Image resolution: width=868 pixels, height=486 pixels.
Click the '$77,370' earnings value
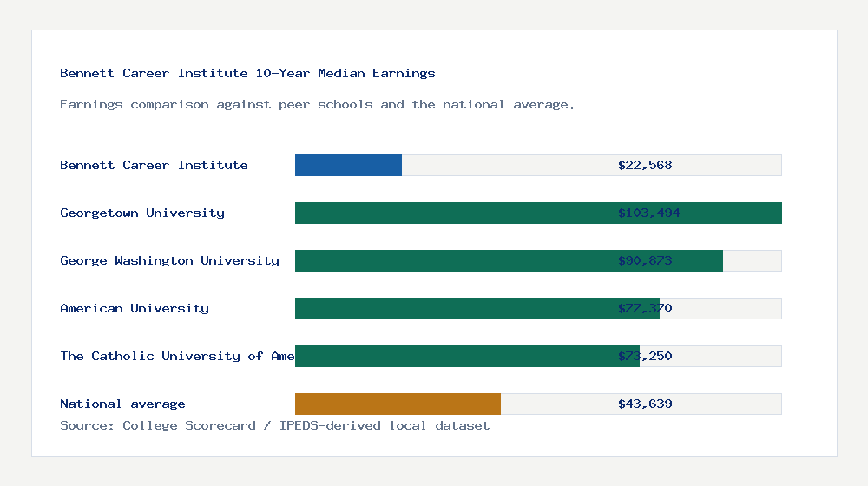645,308
